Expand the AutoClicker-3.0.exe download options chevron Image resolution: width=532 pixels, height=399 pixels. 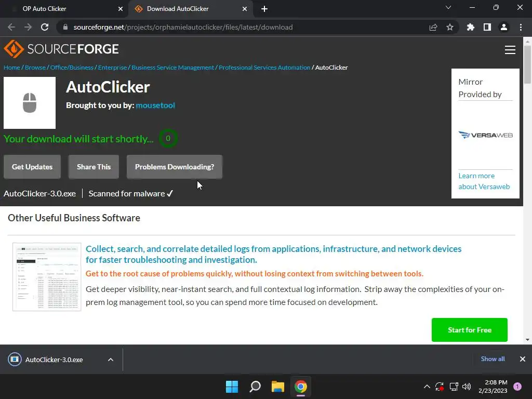coord(111,360)
